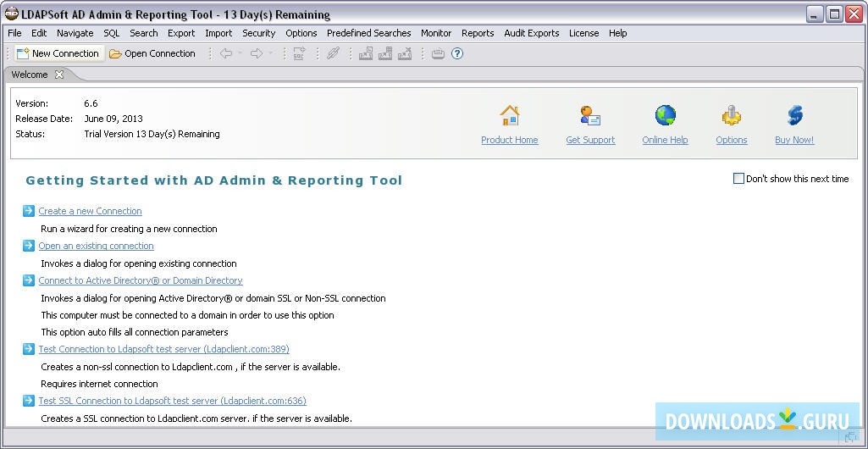The width and height of the screenshot is (868, 449).
Task: Click the Online Help globe icon
Action: click(x=666, y=115)
